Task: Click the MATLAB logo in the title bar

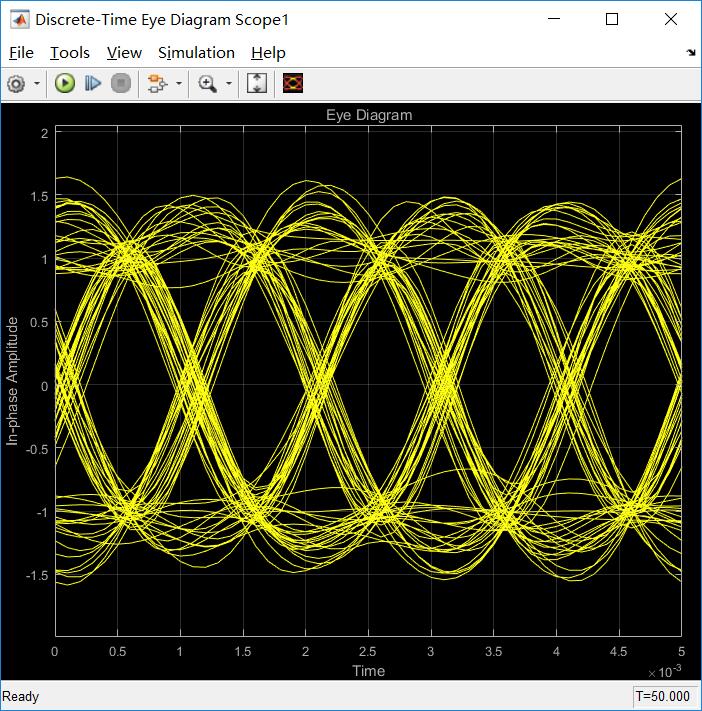Action: click(x=20, y=20)
